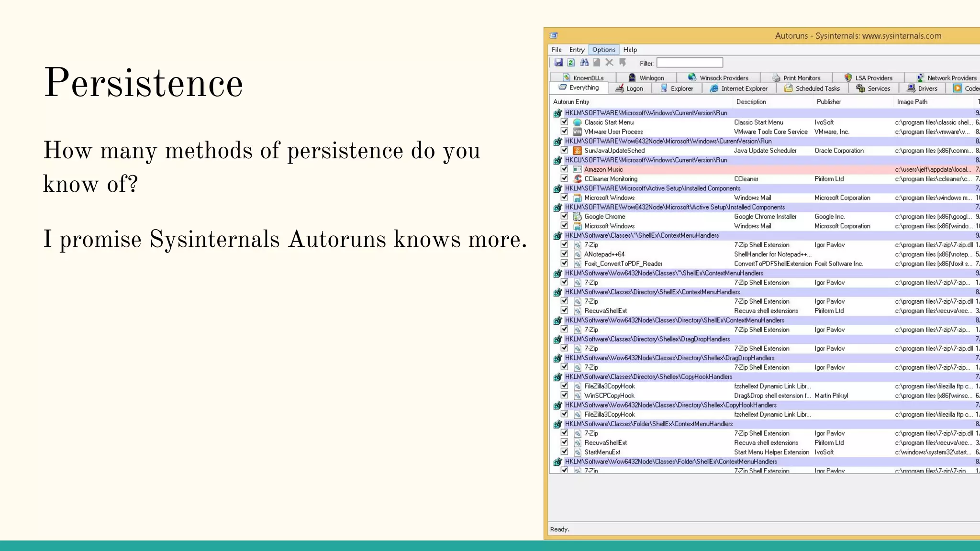980x551 pixels.
Task: Click the WinSCPCopyHook entry icon
Action: (x=578, y=396)
